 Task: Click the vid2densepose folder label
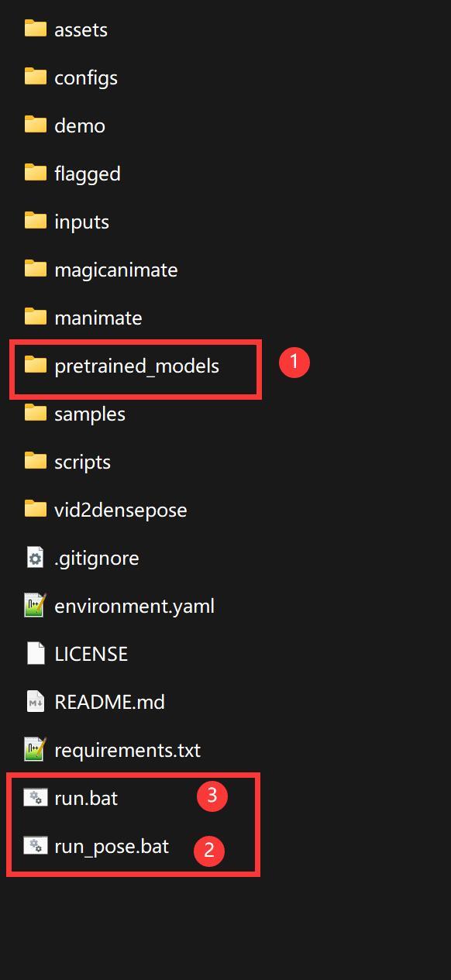pos(121,510)
